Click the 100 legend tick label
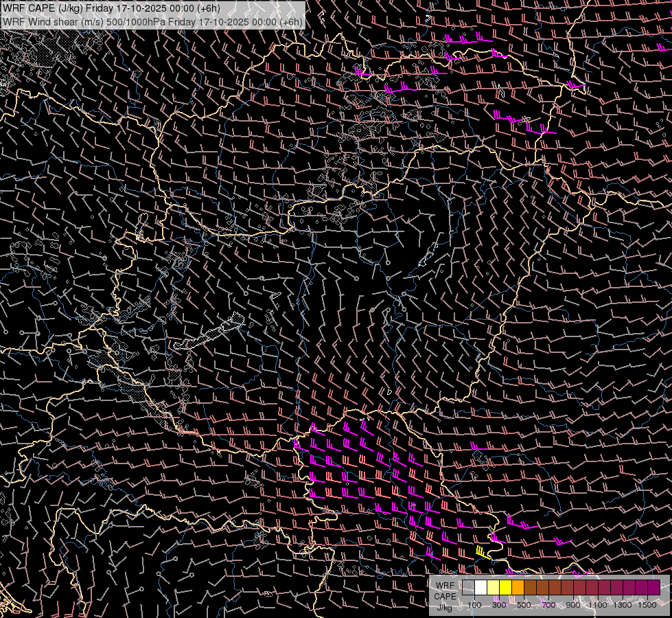Viewport: 672px width, 618px height. click(474, 605)
